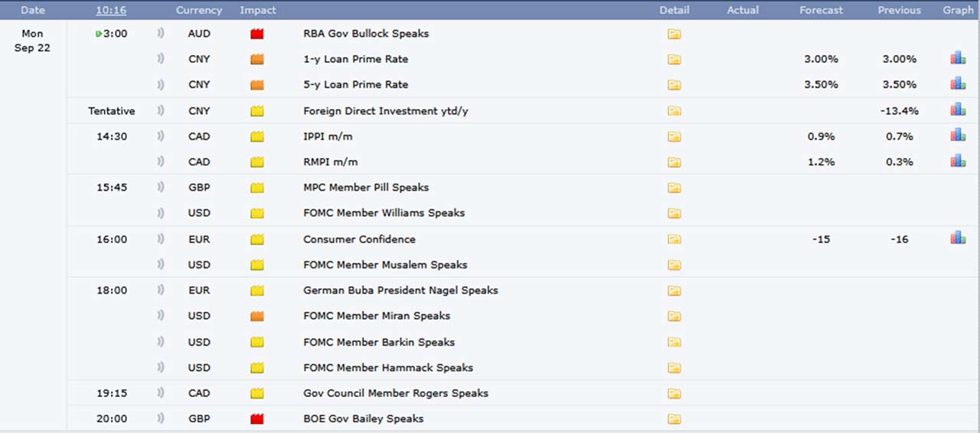Image resolution: width=980 pixels, height=433 pixels.
Task: Click red impact marker for BOE Gov Bailey
Action: coord(256,418)
